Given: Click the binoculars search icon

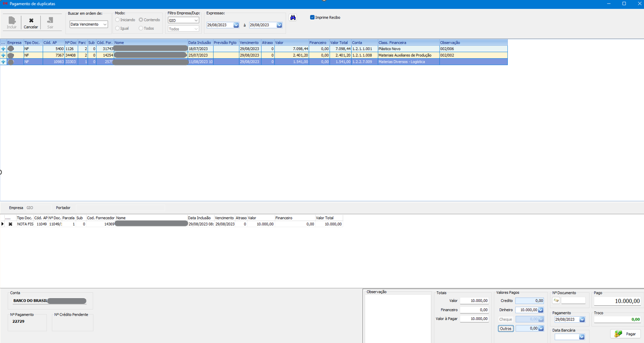Looking at the screenshot, I should [x=293, y=18].
